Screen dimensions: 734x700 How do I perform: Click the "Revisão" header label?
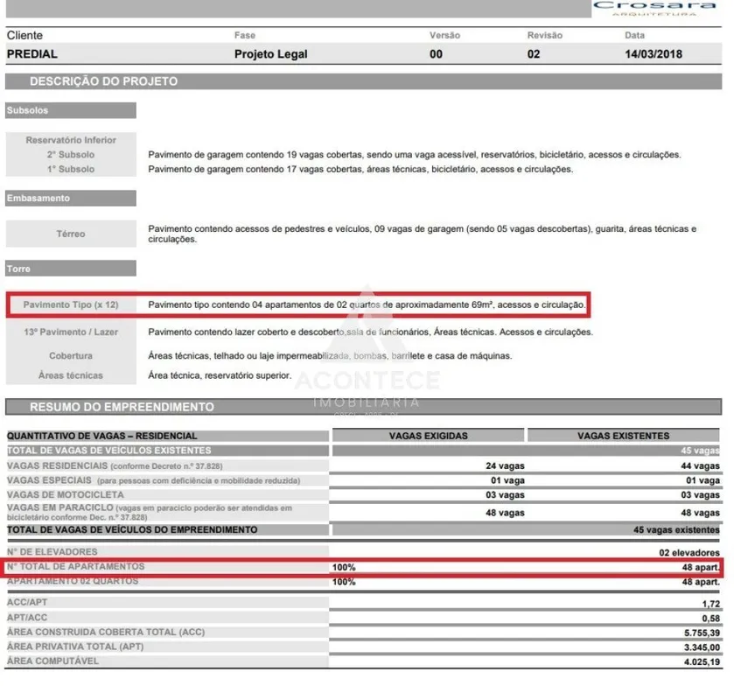[544, 35]
